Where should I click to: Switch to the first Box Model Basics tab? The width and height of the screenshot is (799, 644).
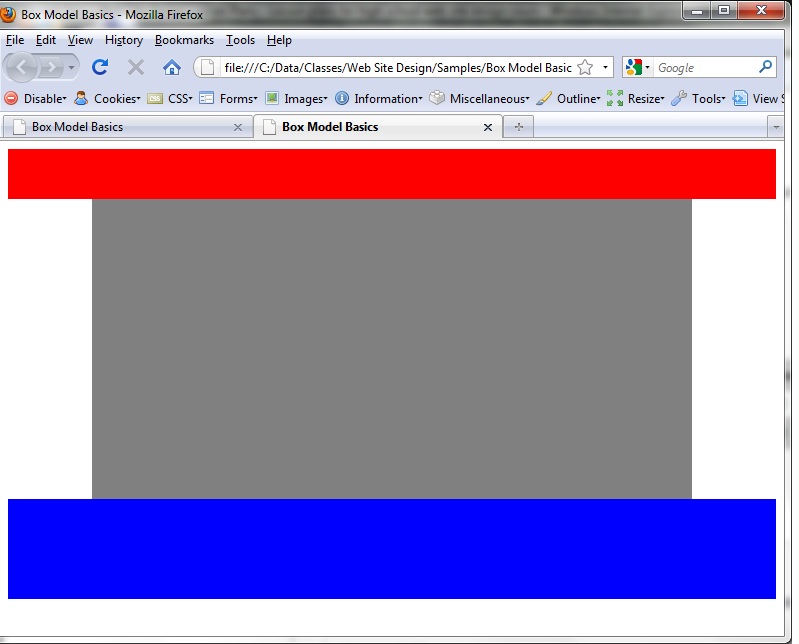[127, 127]
